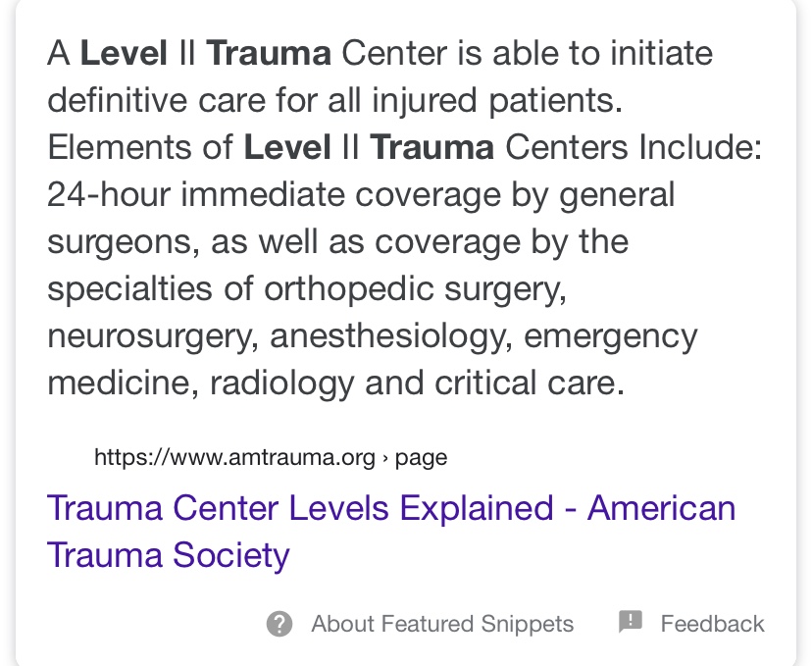812x666 pixels.
Task: Click the question mark help icon
Action: click(x=279, y=624)
